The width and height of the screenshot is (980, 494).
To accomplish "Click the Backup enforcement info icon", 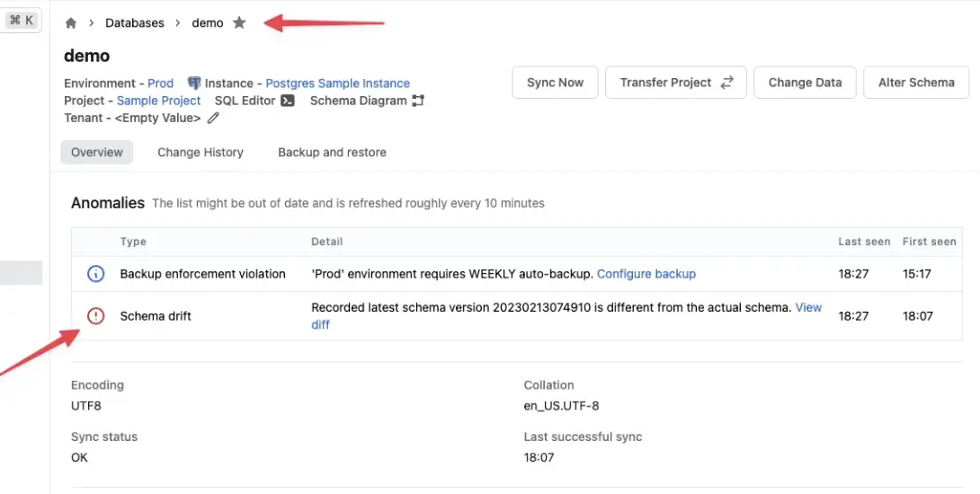I will pos(95,274).
